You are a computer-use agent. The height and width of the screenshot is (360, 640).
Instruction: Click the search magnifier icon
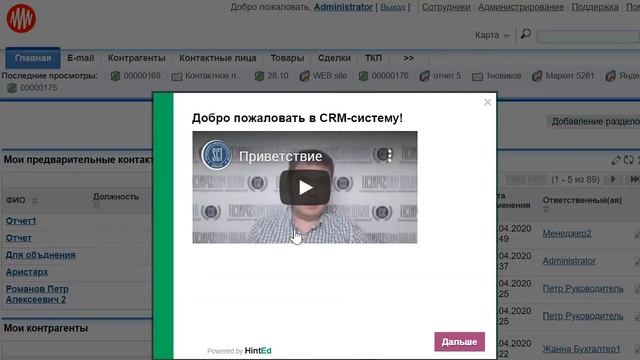[x=526, y=34]
